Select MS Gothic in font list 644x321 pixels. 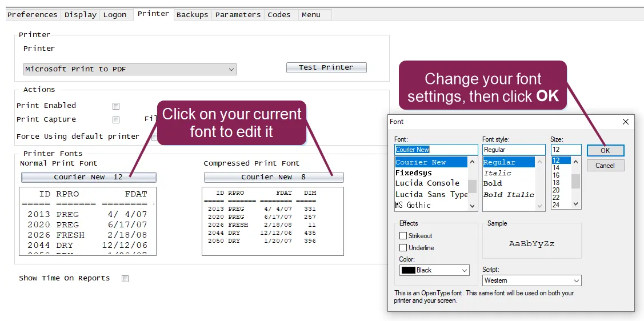click(x=431, y=205)
